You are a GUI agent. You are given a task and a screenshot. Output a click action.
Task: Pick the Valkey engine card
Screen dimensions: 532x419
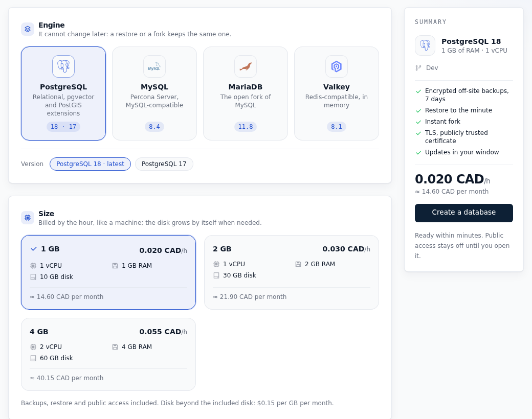click(x=336, y=93)
